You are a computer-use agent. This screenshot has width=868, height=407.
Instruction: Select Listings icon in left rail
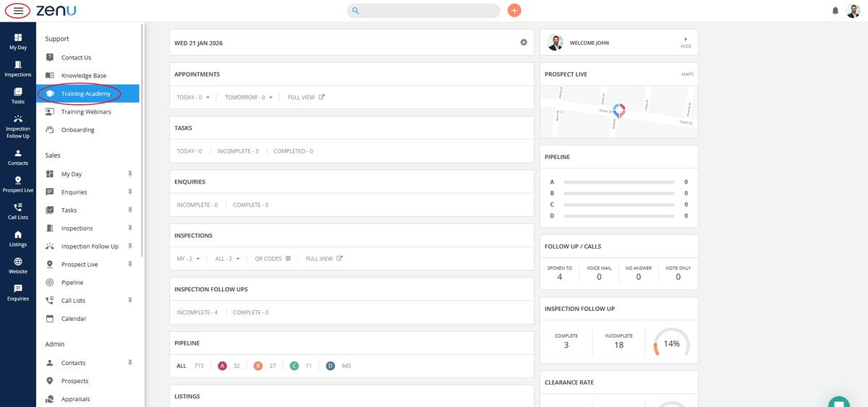coord(18,239)
